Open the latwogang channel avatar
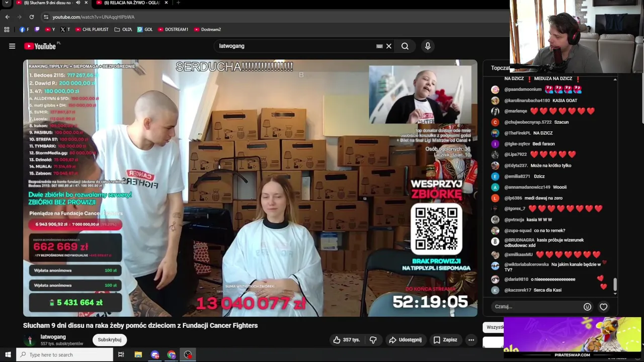The height and width of the screenshot is (362, 644). tap(30, 340)
